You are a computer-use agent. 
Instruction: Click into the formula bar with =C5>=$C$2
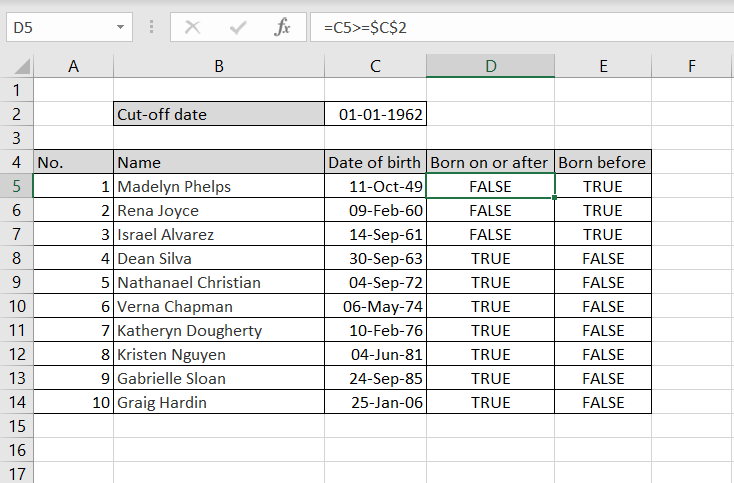pyautogui.click(x=521, y=27)
